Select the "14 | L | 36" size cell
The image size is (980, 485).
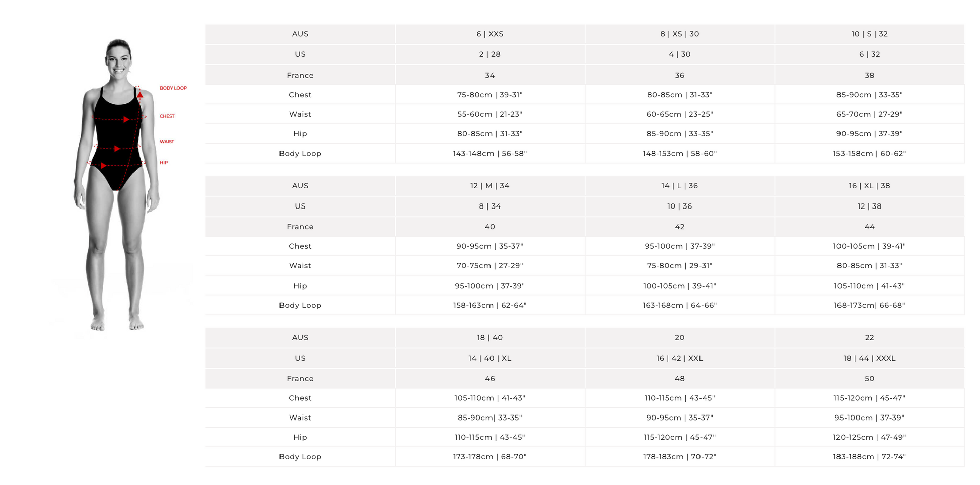[679, 186]
